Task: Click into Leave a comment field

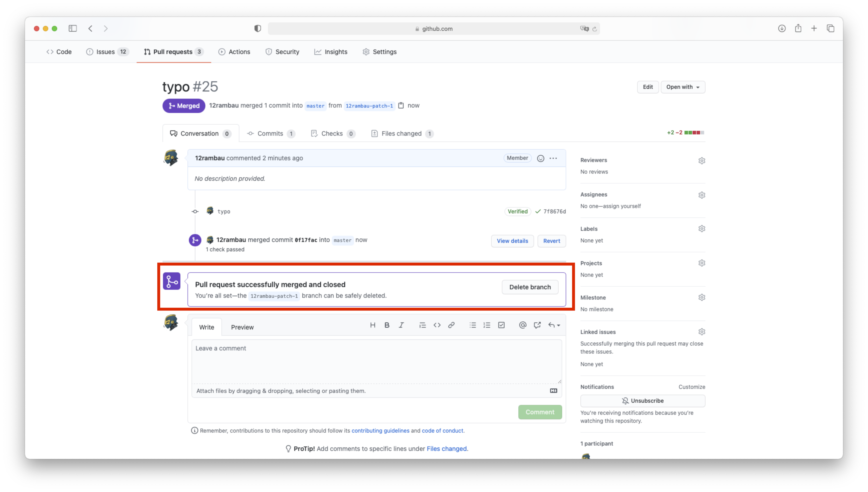Action: pos(376,361)
